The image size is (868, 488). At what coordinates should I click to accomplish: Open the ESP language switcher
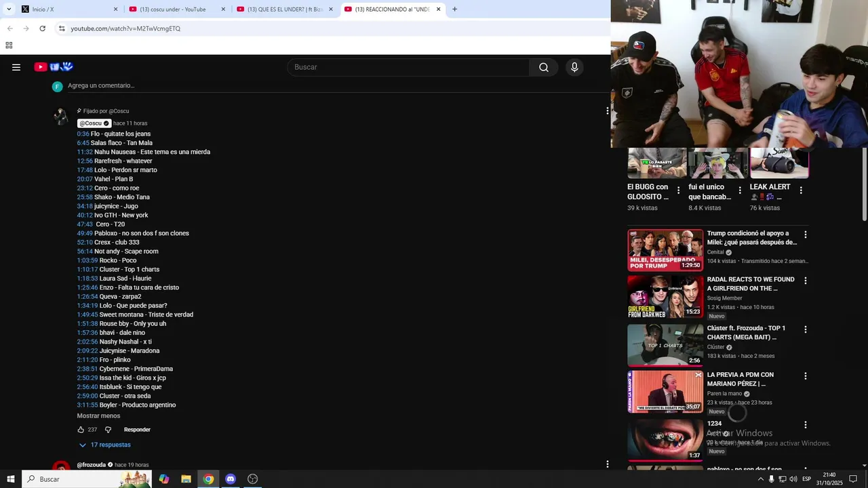pos(806,479)
